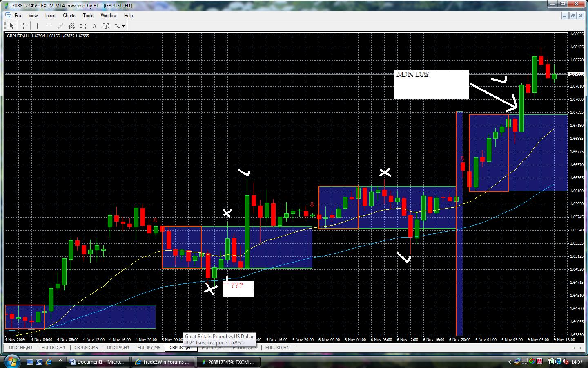Screen dimensions: 588x368
Task: Open the Tools menu
Action: [x=88, y=16]
